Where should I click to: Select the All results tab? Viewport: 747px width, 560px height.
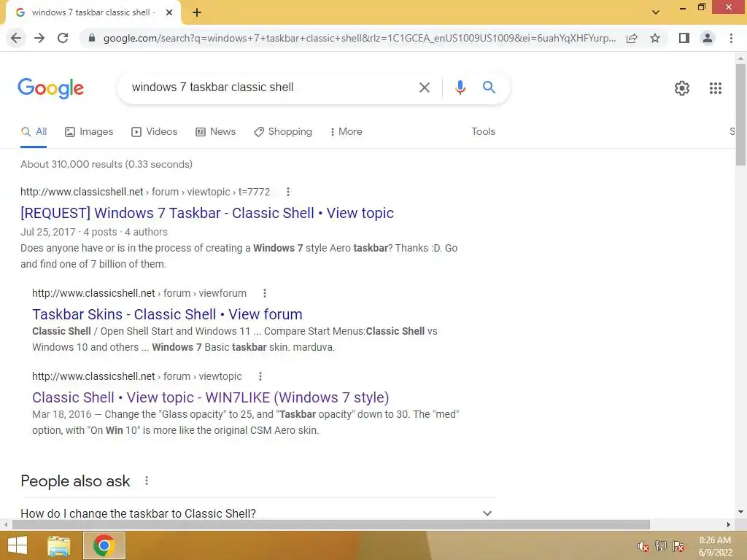[34, 132]
